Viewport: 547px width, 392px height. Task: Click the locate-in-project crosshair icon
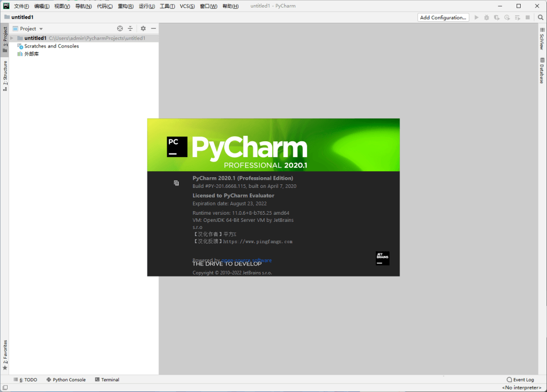pyautogui.click(x=120, y=29)
